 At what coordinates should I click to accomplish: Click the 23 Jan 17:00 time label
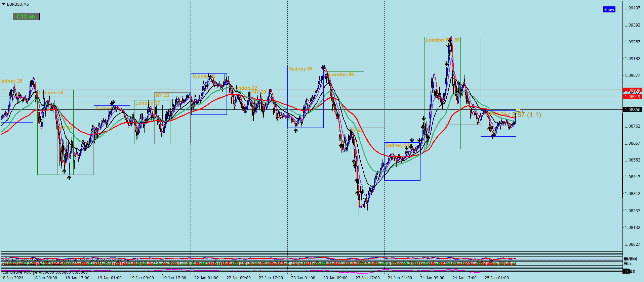coord(367,278)
